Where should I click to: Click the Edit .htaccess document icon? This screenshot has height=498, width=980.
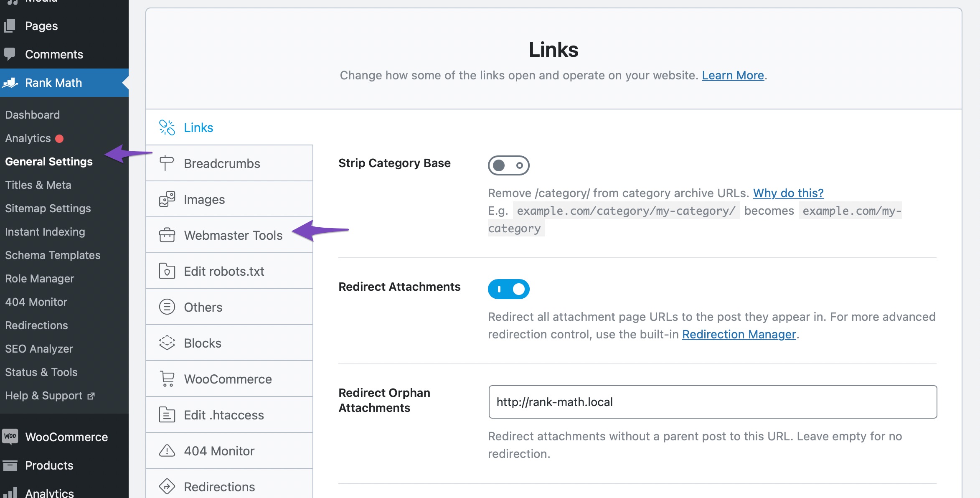[x=167, y=415]
